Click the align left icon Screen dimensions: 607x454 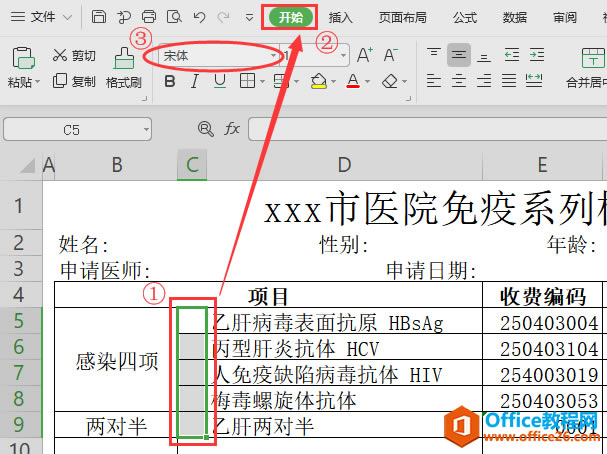coord(434,81)
